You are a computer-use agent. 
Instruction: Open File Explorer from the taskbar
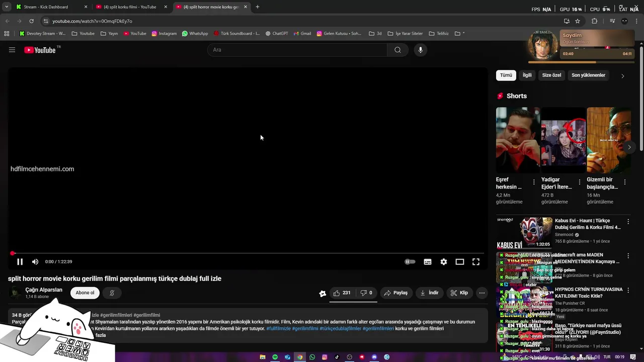[263, 357]
